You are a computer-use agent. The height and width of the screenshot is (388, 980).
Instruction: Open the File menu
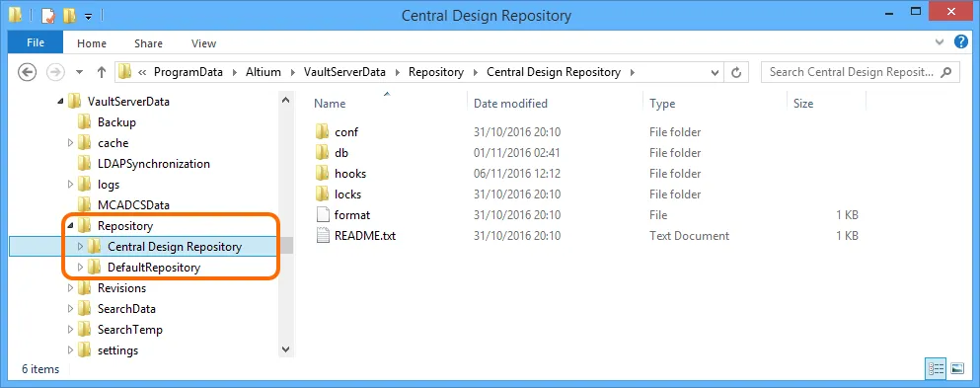36,43
